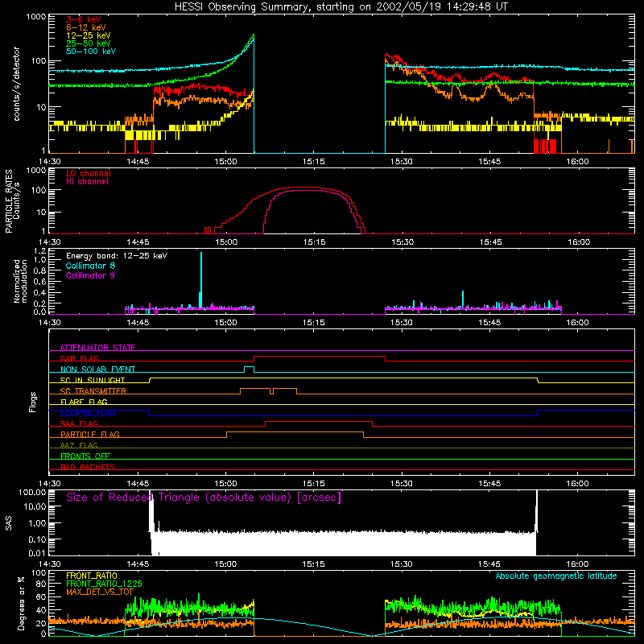The width and height of the screenshot is (644, 644).
Task: Select the 'Collimator 8' legend label
Action: coord(90,266)
